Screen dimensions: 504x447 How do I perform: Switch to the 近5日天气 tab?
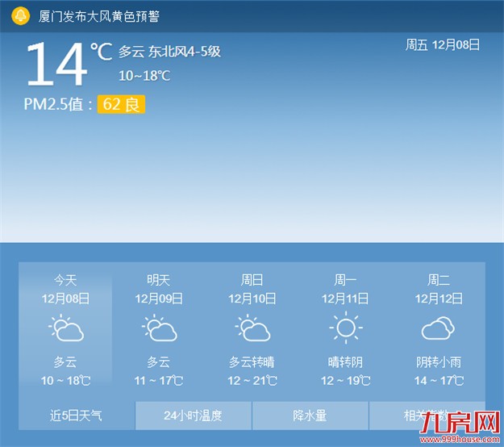(77, 416)
